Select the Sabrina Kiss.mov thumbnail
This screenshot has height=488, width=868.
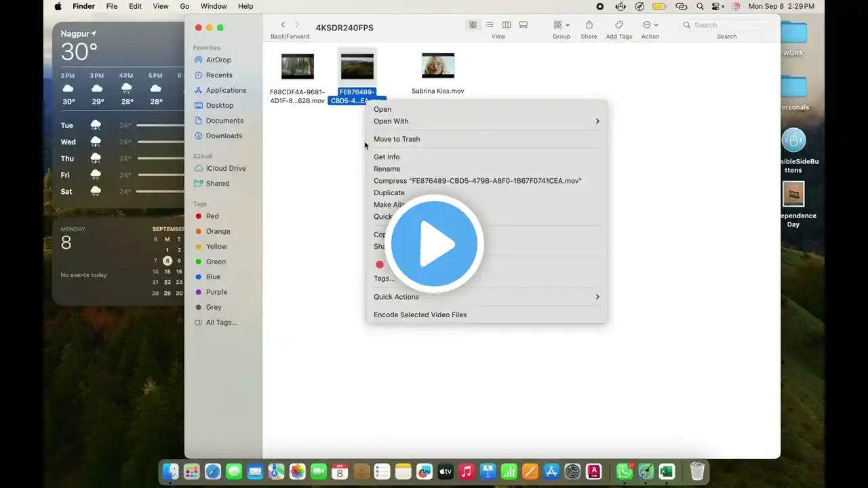click(x=438, y=66)
